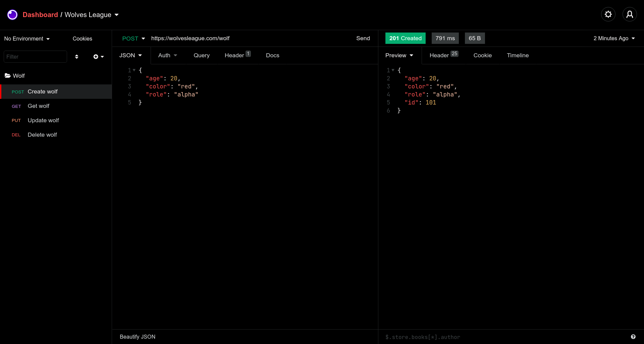The width and height of the screenshot is (644, 344).
Task: Click the help question mark icon
Action: click(633, 337)
